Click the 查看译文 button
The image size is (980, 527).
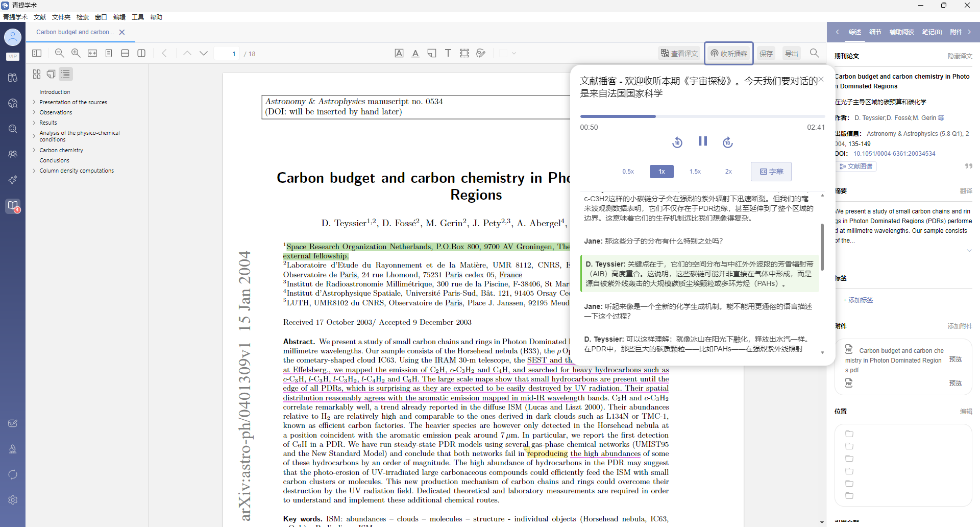pos(679,54)
